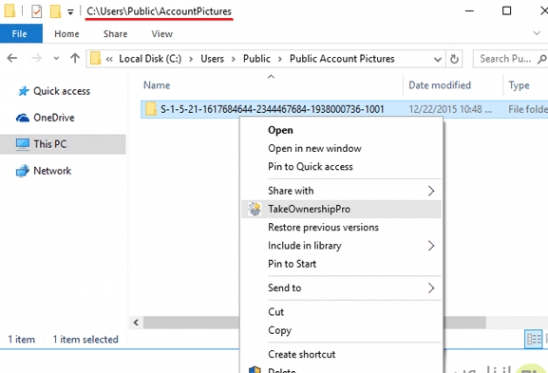Open the recent locations dropdown arrow
548x373 pixels.
(x=56, y=59)
